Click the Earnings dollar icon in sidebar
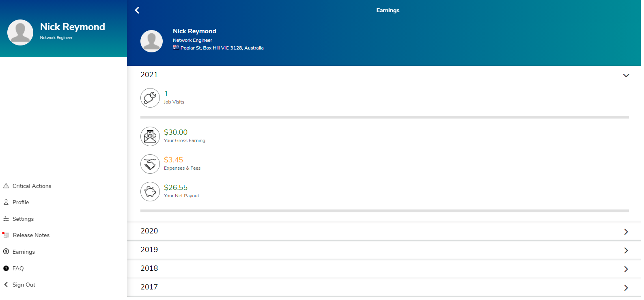The height and width of the screenshot is (300, 644). [x=6, y=252]
